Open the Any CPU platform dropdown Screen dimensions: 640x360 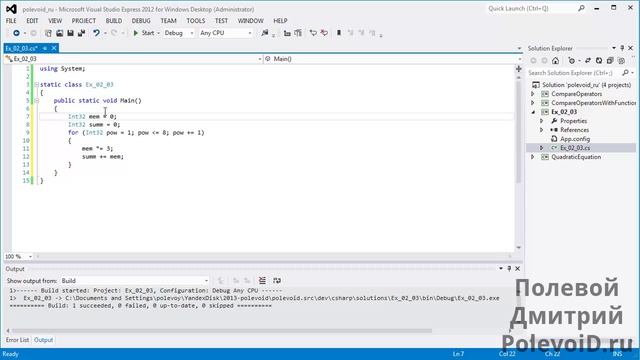click(x=226, y=33)
